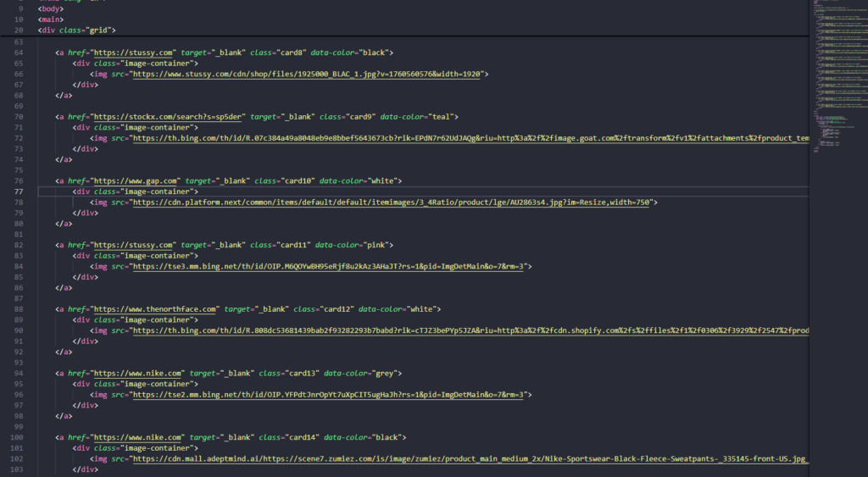Click the cdn.platform.next image source URL
868x477 pixels.
click(x=394, y=202)
